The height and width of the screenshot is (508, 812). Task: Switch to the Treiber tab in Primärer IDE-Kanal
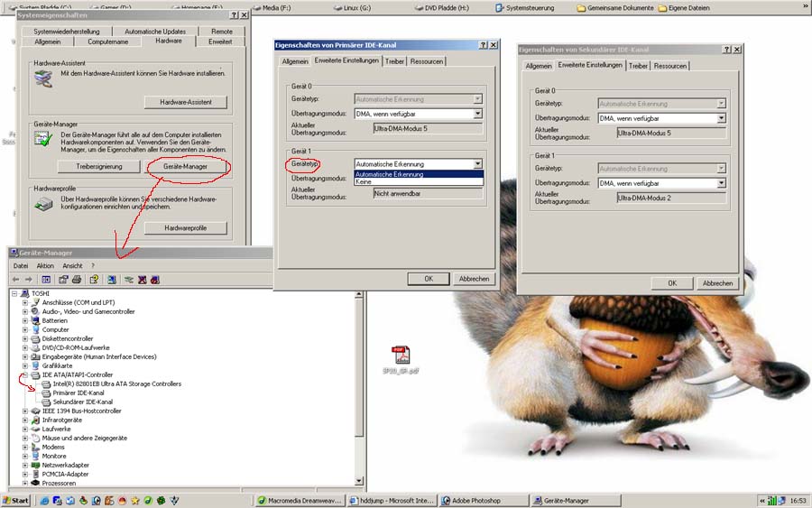pyautogui.click(x=394, y=61)
